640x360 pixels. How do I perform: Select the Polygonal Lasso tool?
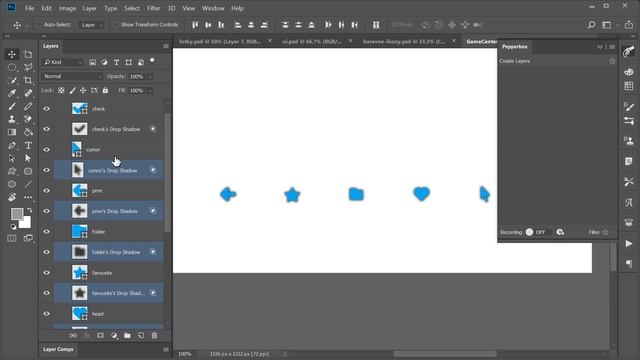coord(28,67)
